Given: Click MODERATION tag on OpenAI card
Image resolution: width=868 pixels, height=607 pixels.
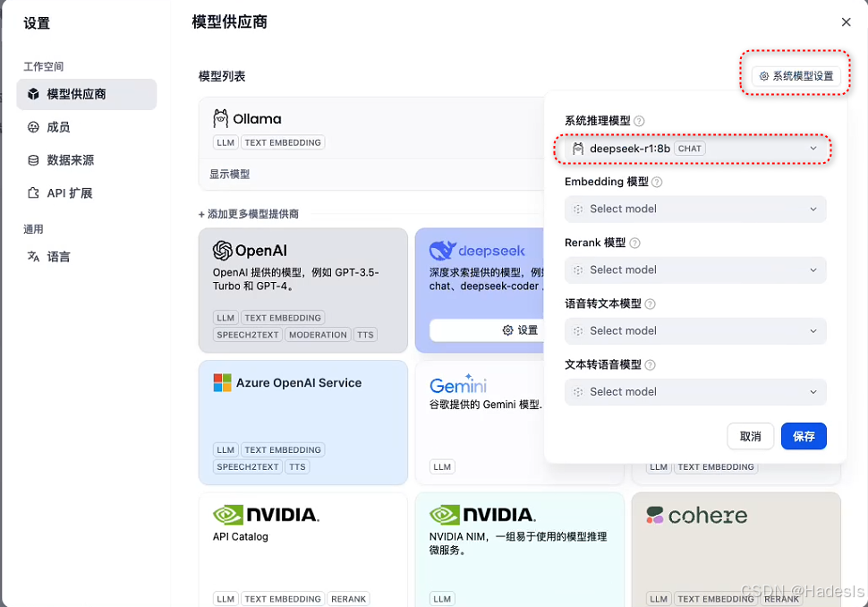Looking at the screenshot, I should coord(318,335).
